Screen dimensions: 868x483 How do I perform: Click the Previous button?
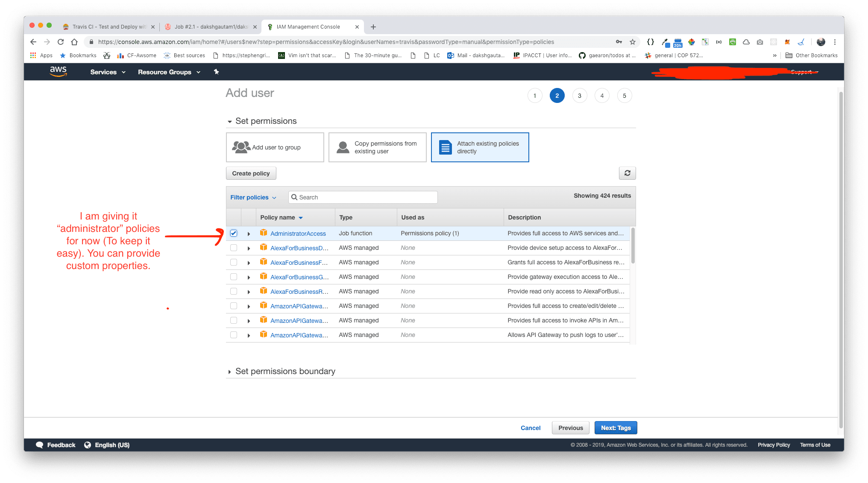[570, 427]
